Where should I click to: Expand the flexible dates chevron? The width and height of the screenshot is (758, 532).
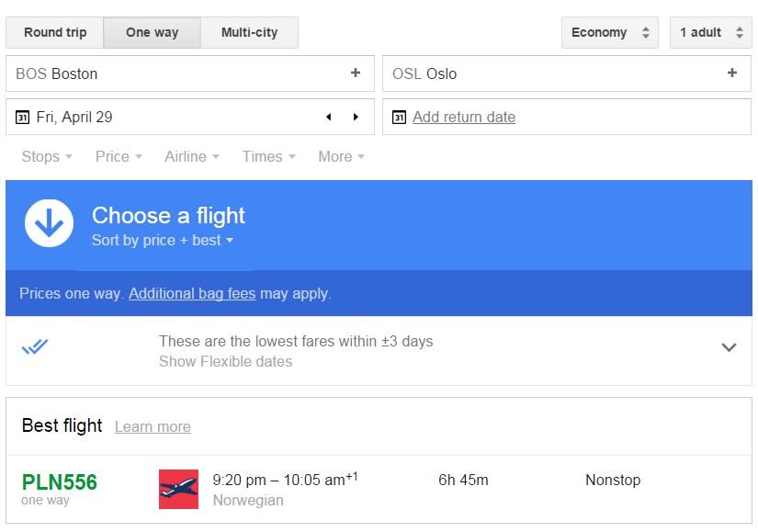pos(729,346)
